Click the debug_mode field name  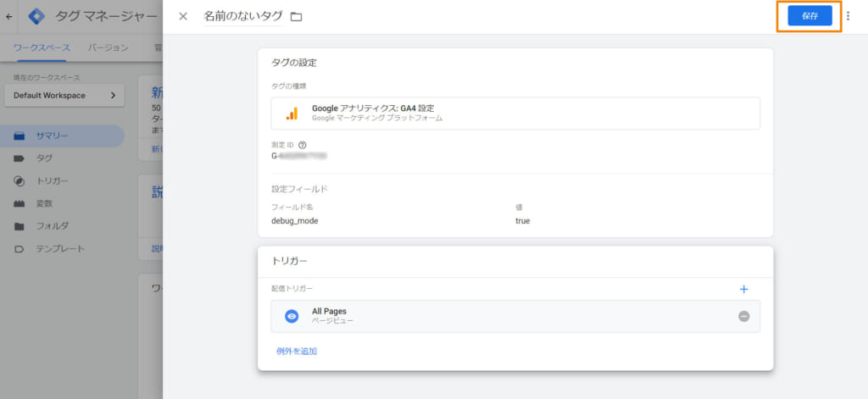point(294,221)
